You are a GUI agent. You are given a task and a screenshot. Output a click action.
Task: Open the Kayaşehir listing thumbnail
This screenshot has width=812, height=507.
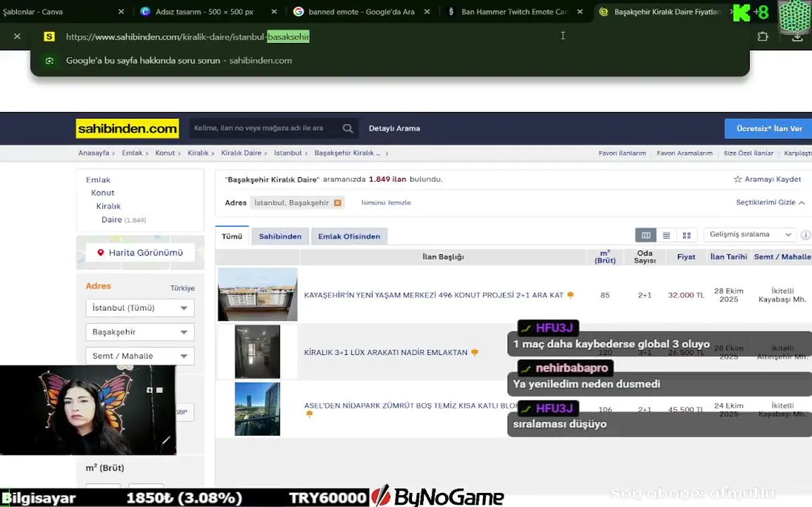[257, 294]
